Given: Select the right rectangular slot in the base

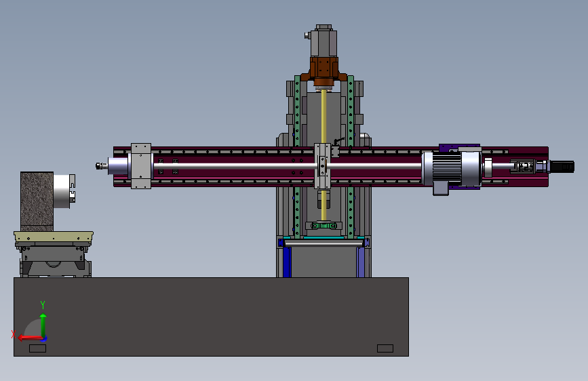Looking at the screenshot, I should click(385, 348).
